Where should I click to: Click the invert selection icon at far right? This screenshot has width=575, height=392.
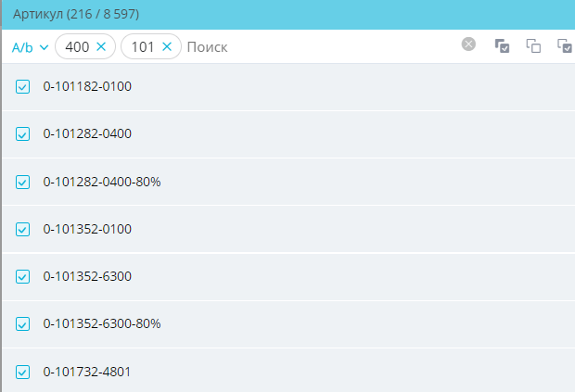564,45
